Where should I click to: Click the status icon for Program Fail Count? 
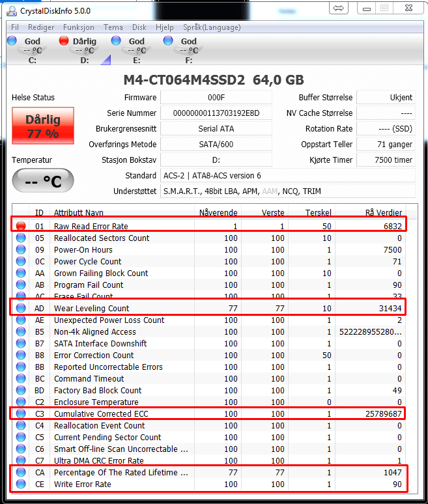point(21,285)
